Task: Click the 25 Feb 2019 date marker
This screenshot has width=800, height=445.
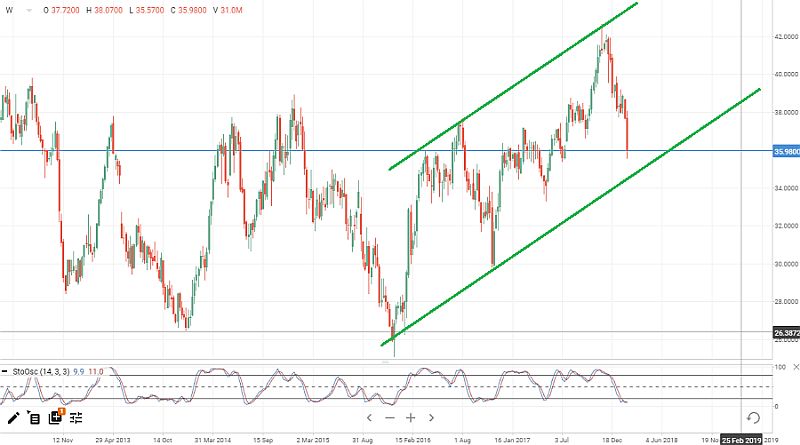Action: coord(741,439)
